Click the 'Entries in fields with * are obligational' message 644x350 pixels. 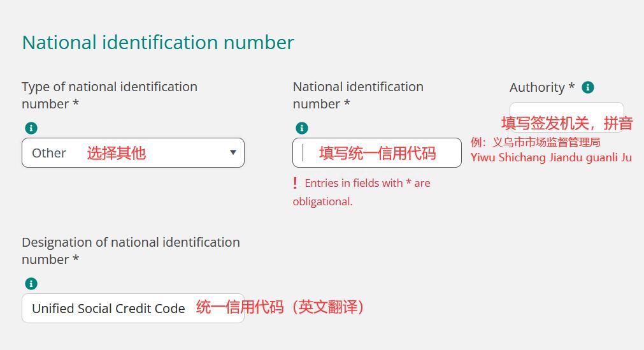point(361,192)
